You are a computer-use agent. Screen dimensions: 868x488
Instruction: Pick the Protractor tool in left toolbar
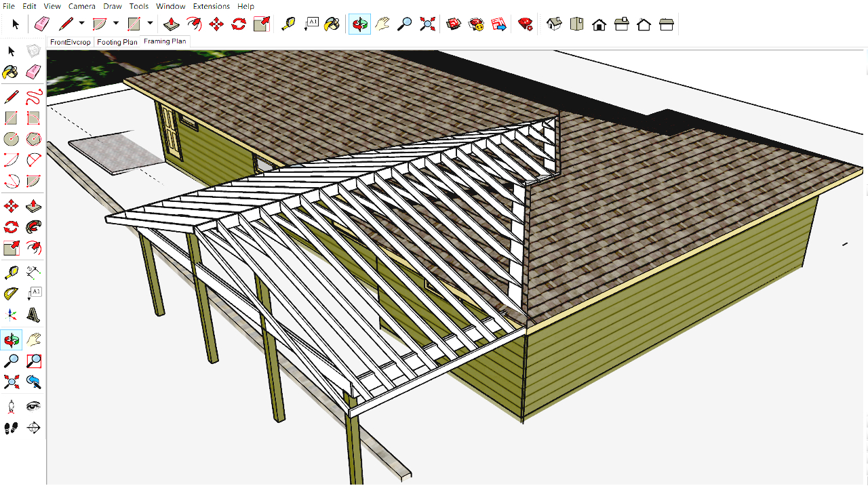(x=11, y=293)
